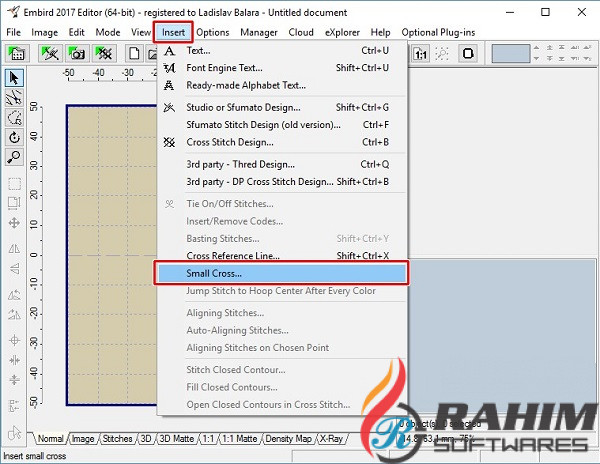This screenshot has width=600, height=464.
Task: Click the light blue object list panel
Action: [x=501, y=337]
